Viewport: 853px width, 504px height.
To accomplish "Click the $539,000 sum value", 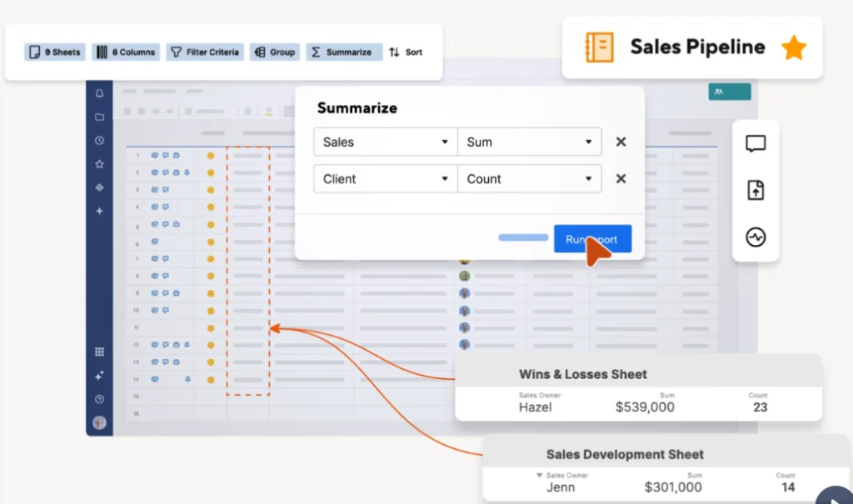I will pos(645,407).
